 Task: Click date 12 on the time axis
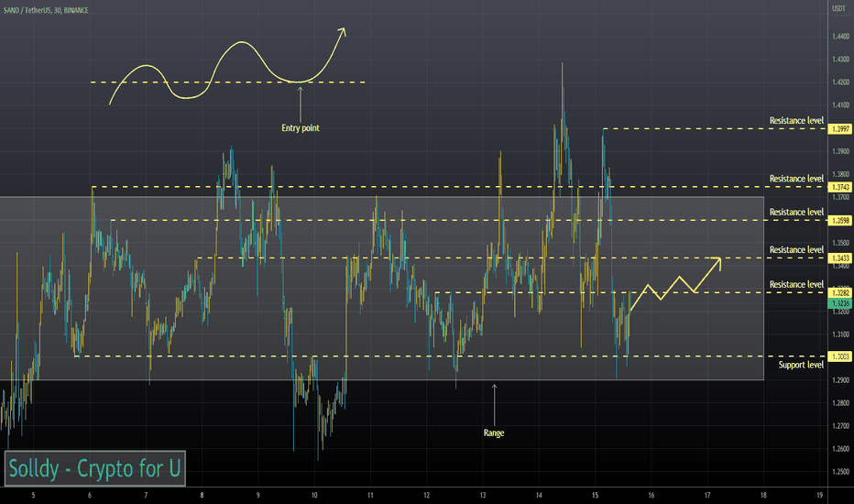(426, 495)
